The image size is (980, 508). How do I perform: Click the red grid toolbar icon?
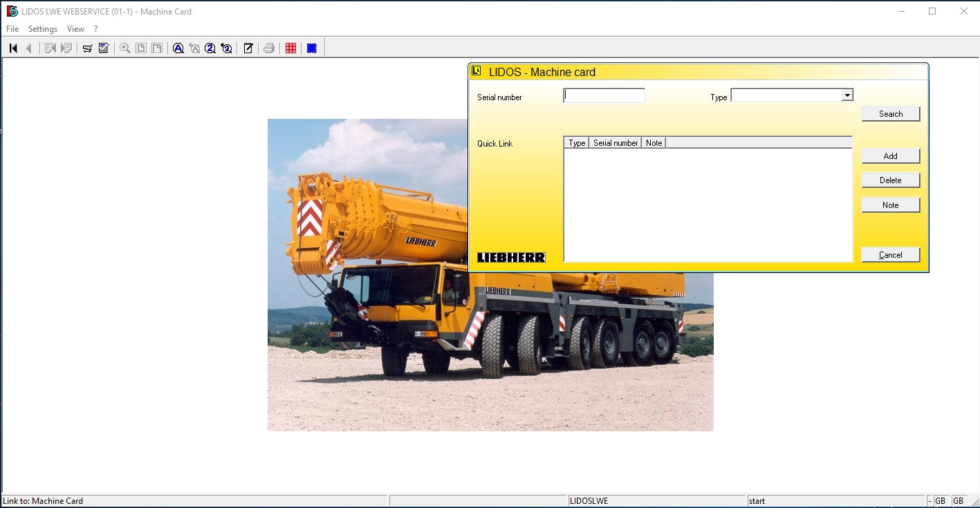tap(290, 48)
